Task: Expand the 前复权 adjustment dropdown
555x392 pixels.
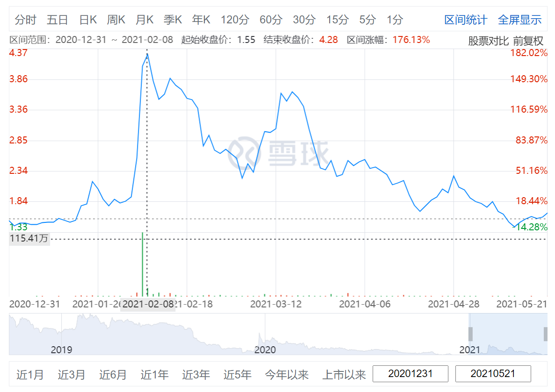Action: [x=528, y=41]
